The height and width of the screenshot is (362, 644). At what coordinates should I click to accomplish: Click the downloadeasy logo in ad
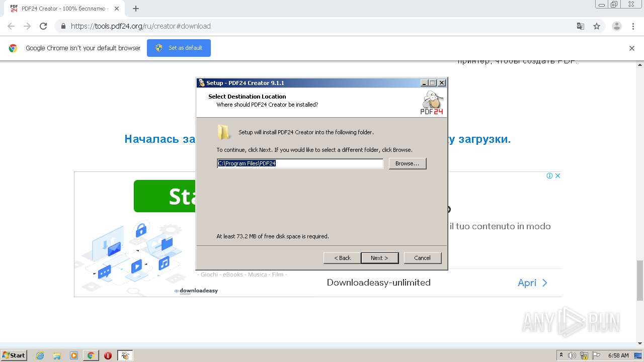(196, 291)
